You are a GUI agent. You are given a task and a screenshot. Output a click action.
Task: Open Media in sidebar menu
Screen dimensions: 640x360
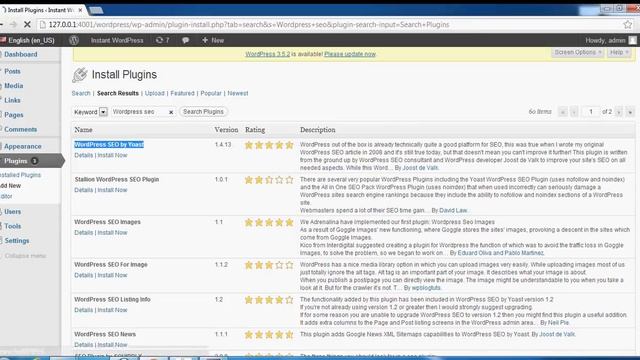point(13,86)
